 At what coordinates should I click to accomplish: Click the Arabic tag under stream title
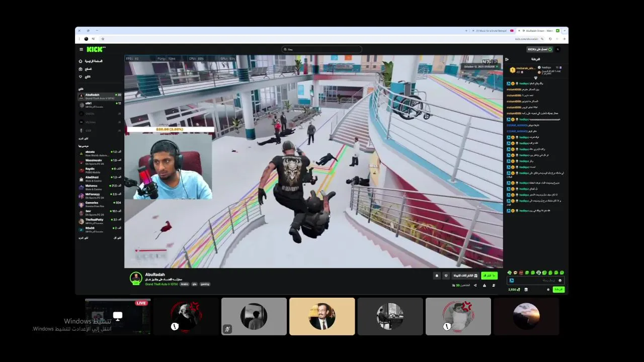[184, 284]
